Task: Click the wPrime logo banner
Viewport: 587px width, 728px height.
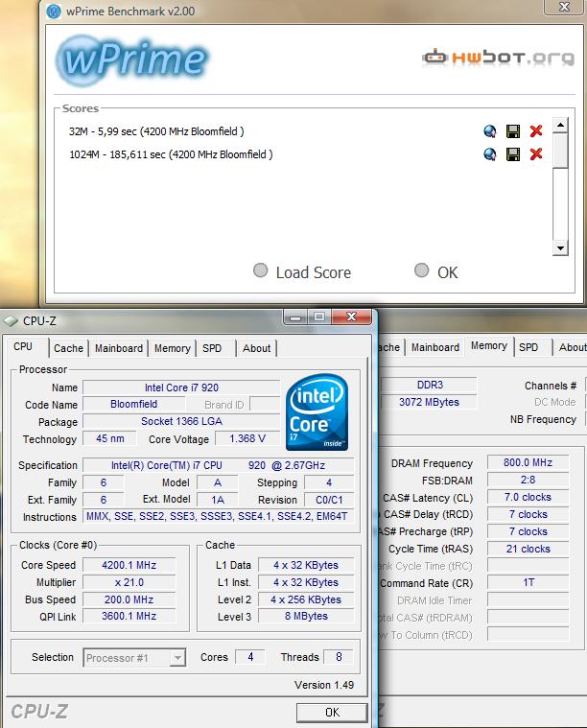Action: click(131, 60)
